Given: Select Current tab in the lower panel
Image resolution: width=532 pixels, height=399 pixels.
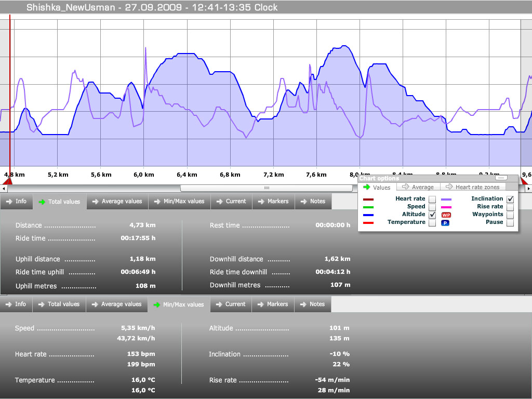Looking at the screenshot, I should 231,304.
